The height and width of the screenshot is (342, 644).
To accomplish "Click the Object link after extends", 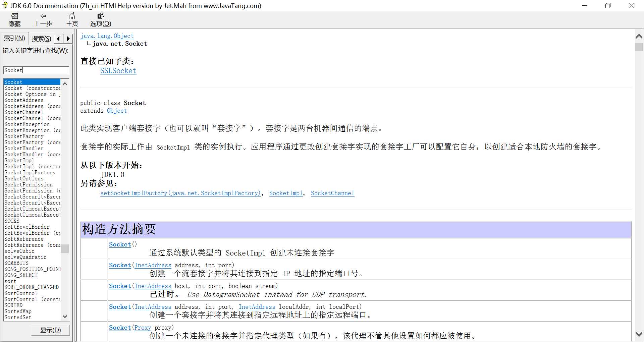I will click(x=117, y=111).
